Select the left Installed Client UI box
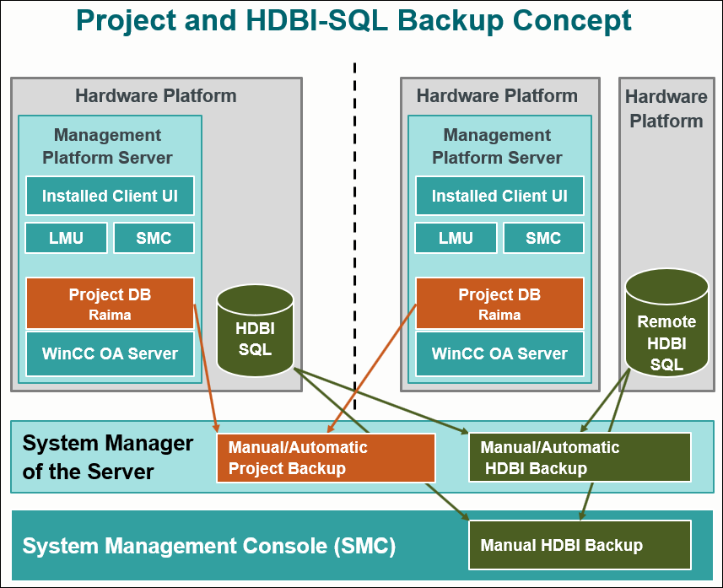This screenshot has width=723, height=588. 110,196
